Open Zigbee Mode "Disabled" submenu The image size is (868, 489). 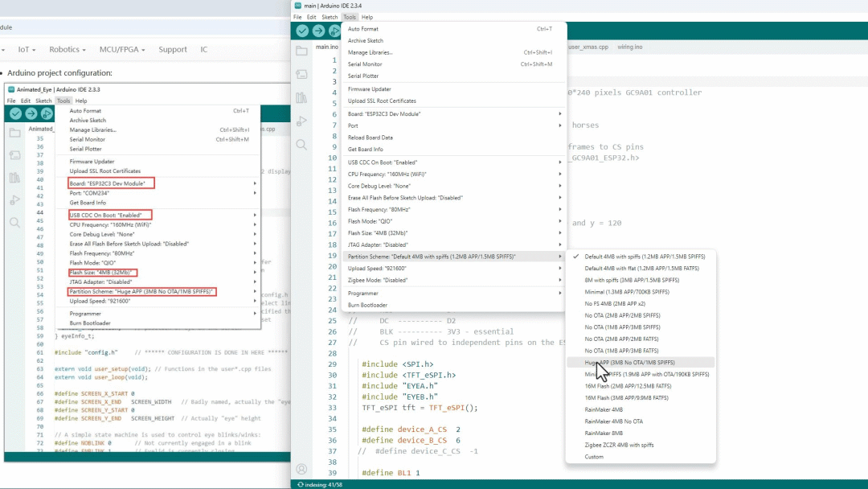click(x=454, y=280)
